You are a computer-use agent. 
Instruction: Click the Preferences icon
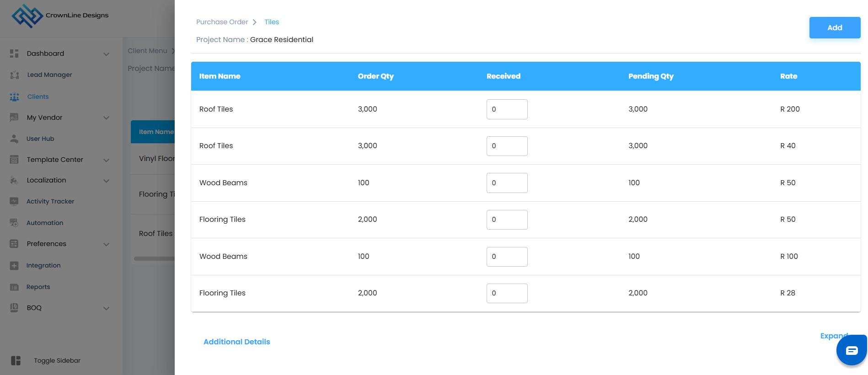click(x=14, y=244)
